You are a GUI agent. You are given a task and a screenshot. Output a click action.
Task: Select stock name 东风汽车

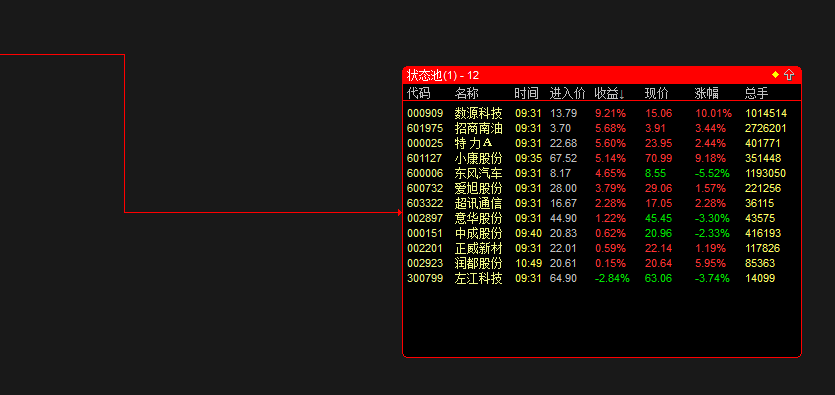pyautogui.click(x=478, y=173)
